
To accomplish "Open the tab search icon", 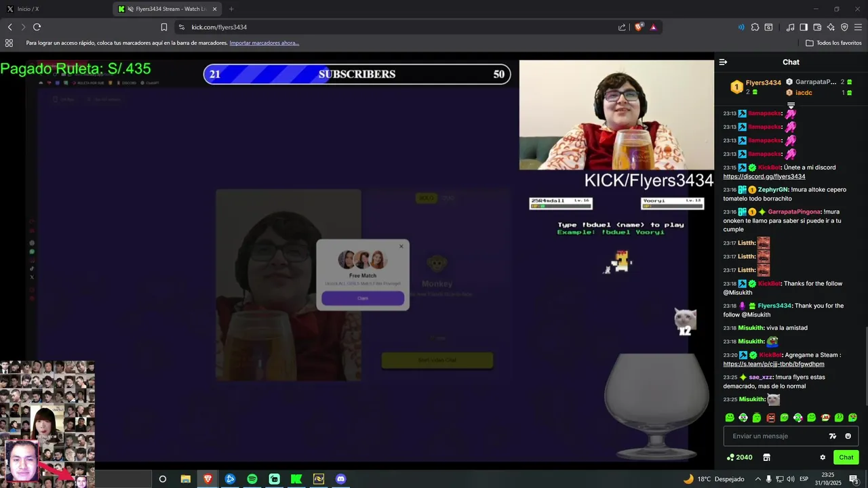I will click(768, 27).
